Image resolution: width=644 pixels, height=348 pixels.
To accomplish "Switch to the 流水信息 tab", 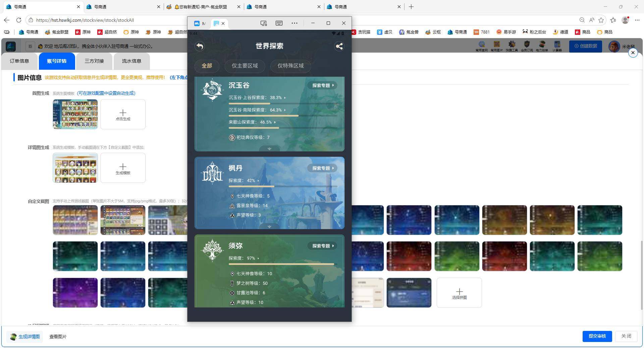I will coord(131,61).
